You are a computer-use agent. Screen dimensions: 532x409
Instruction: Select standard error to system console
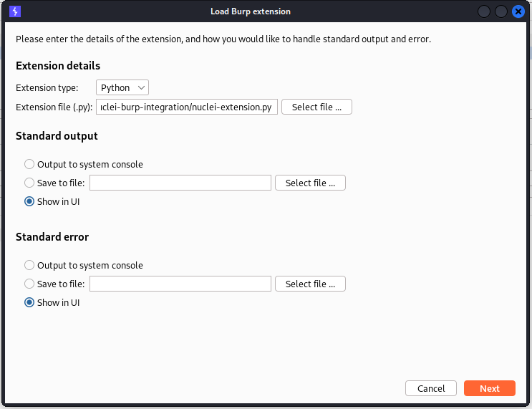click(29, 266)
